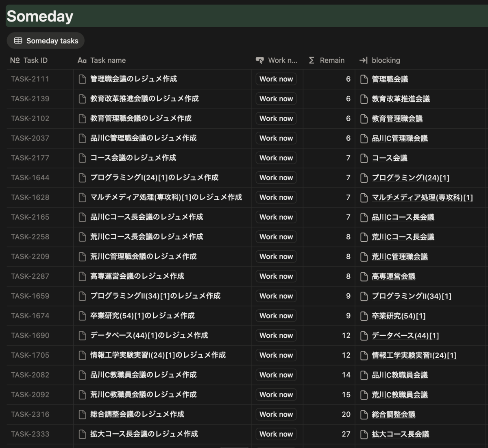Click the table icon in the Someday tasks tab
Screen dimensions: 488x448
[x=18, y=41]
